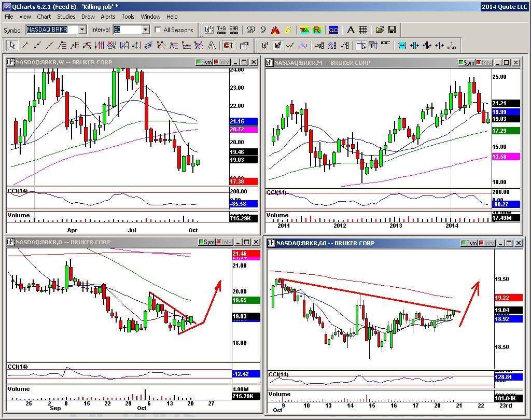Open the Draw menu

click(x=88, y=17)
